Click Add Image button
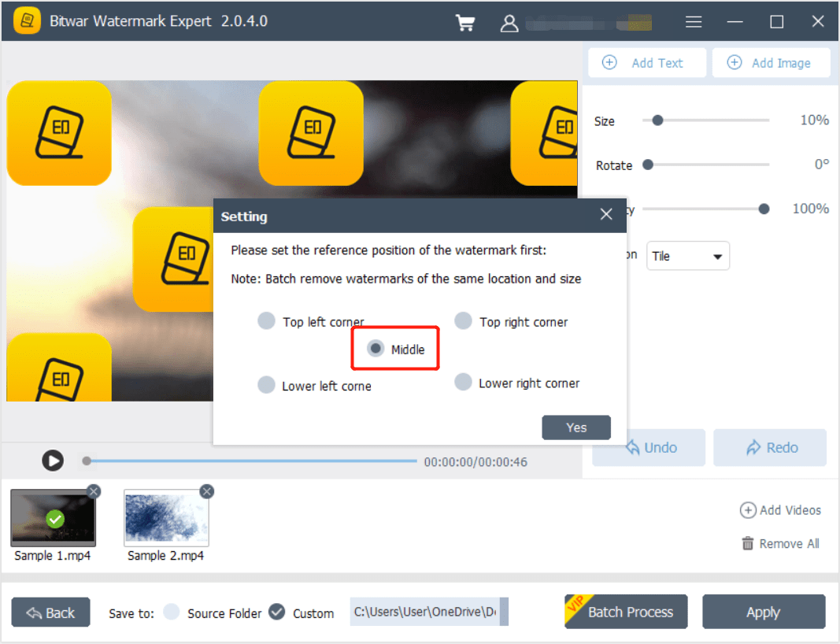The image size is (840, 644). (x=771, y=63)
